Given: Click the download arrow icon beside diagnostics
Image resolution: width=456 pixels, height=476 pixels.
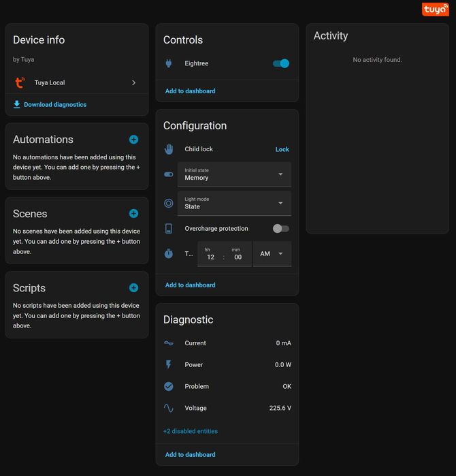Looking at the screenshot, I should [17, 104].
